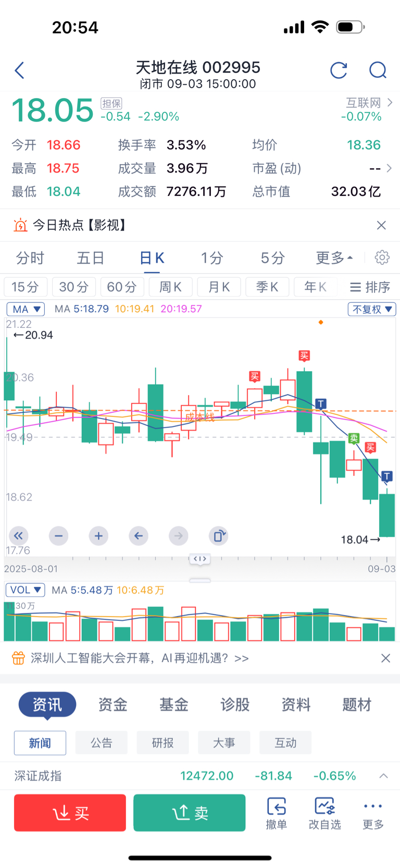Tap the 担保 badge
400x868 pixels.
pos(111,104)
